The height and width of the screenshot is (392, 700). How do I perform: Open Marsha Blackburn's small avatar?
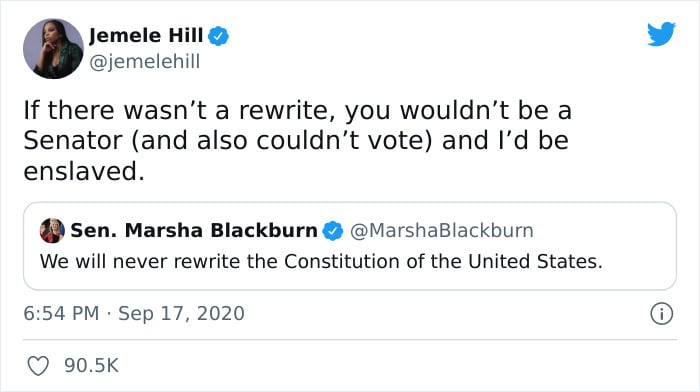[52, 230]
